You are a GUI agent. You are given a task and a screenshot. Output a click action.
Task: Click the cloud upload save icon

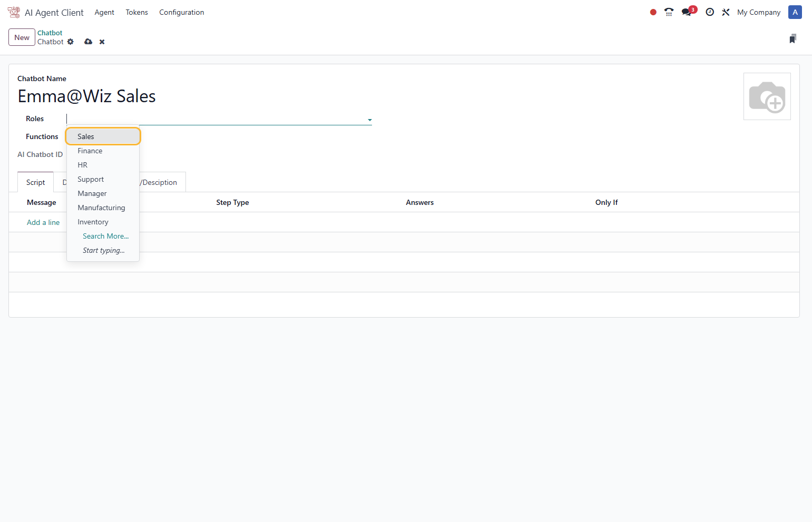click(x=88, y=42)
